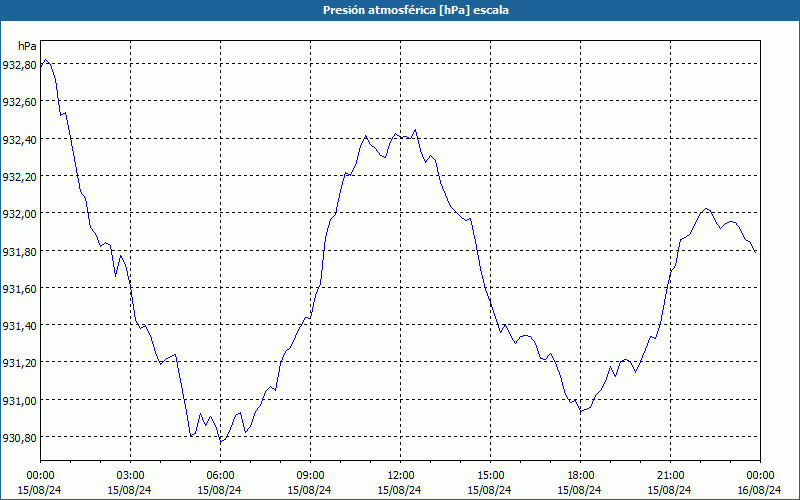Click the 15/08/24 date under 09:00

[310, 490]
